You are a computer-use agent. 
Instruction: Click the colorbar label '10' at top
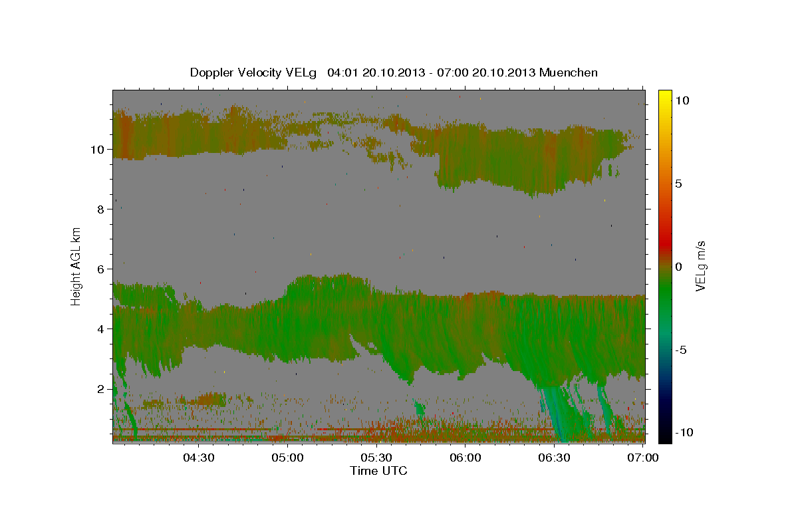pyautogui.click(x=682, y=100)
